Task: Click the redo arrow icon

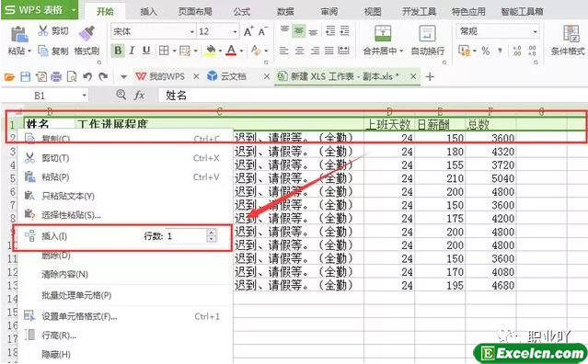Action: (103, 77)
